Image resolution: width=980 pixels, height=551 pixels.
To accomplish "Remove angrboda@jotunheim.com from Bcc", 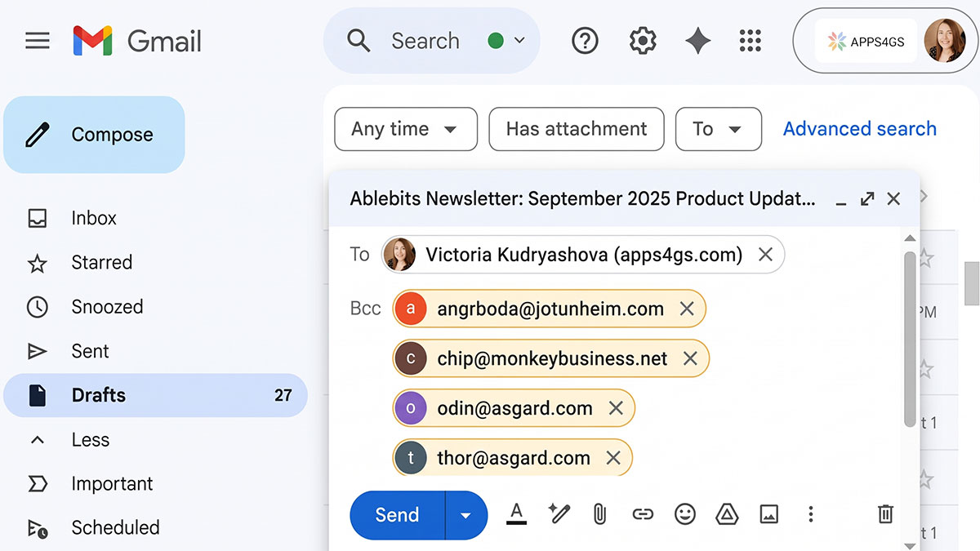I will click(687, 309).
